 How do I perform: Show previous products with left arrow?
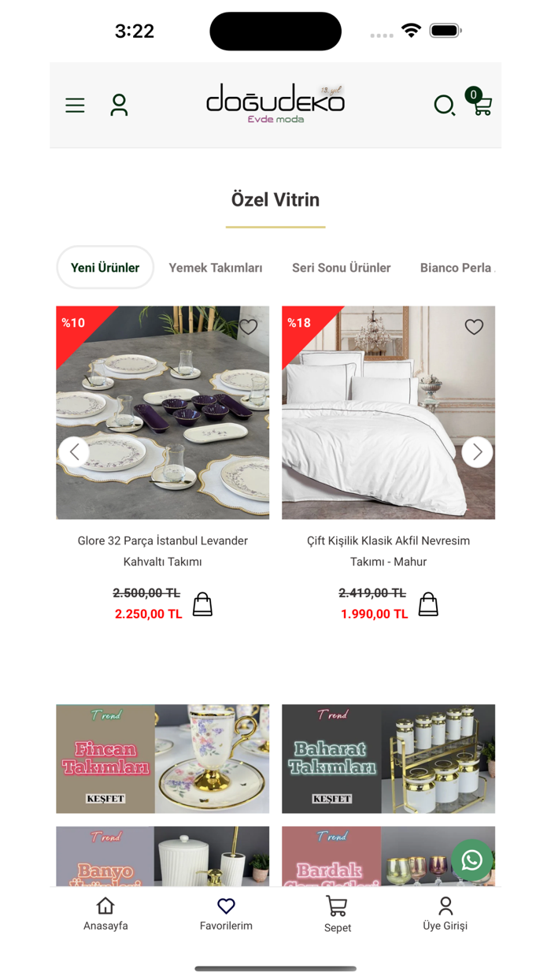74,452
